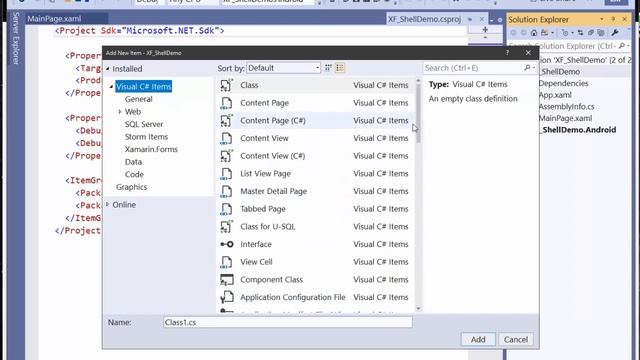The width and height of the screenshot is (640, 360).
Task: Expand the Online section
Action: coord(108,204)
